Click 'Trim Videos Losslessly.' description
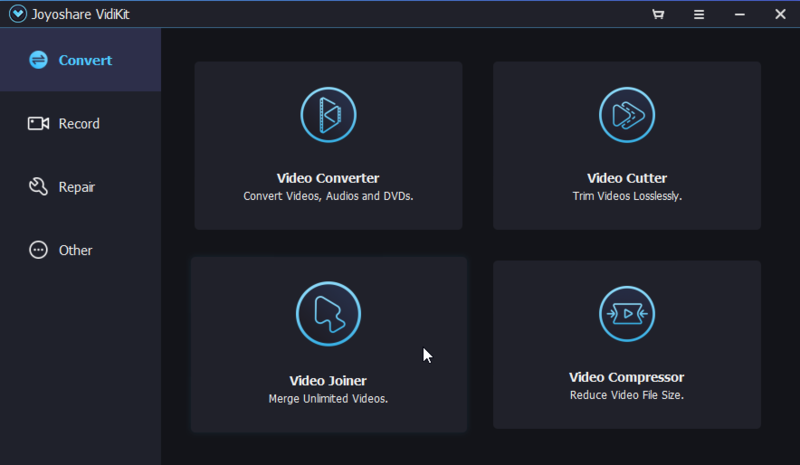This screenshot has height=465, width=800. click(x=627, y=196)
